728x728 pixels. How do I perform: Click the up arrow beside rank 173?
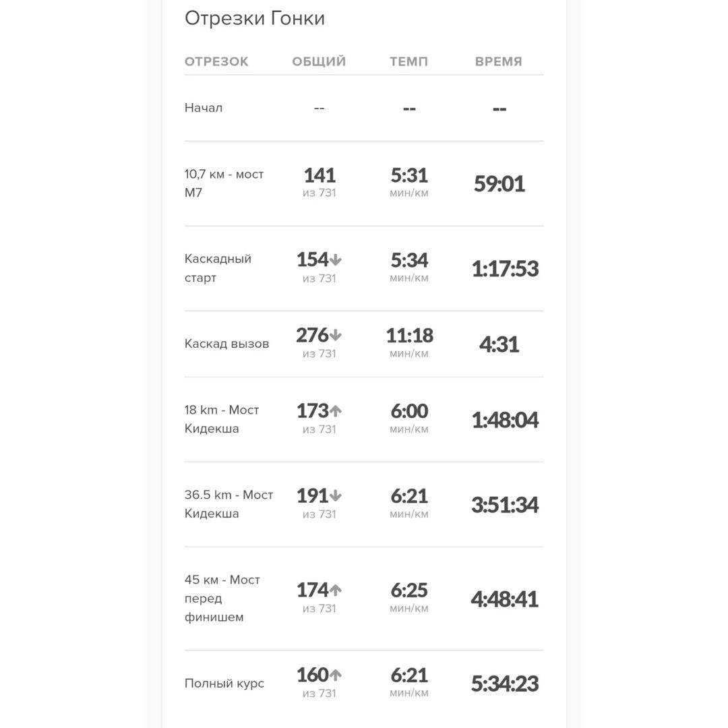click(336, 411)
